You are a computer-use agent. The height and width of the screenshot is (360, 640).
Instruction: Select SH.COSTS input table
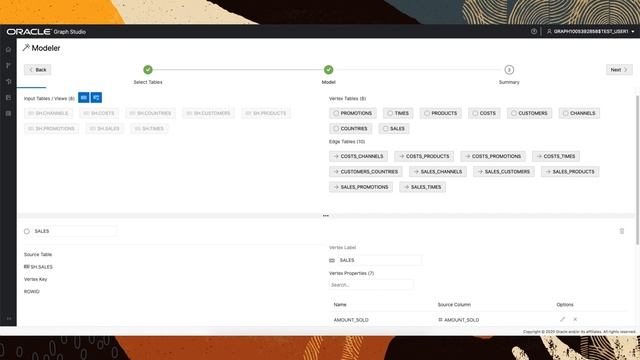(99, 113)
